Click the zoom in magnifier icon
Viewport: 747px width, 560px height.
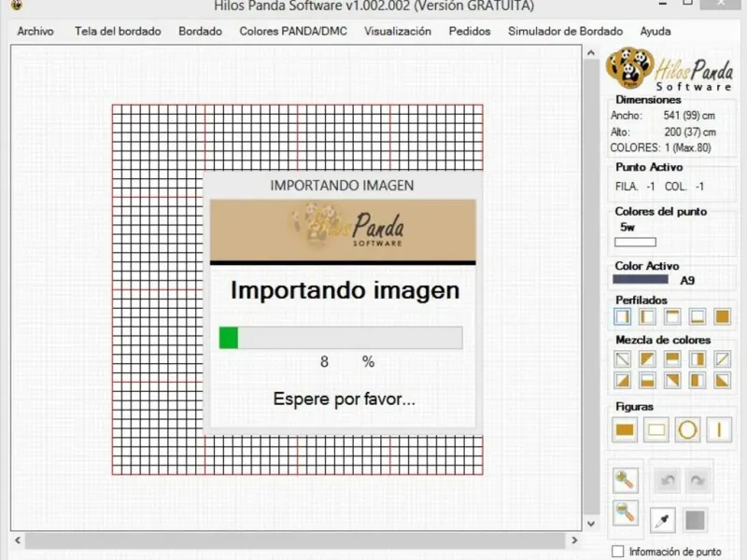click(x=625, y=480)
